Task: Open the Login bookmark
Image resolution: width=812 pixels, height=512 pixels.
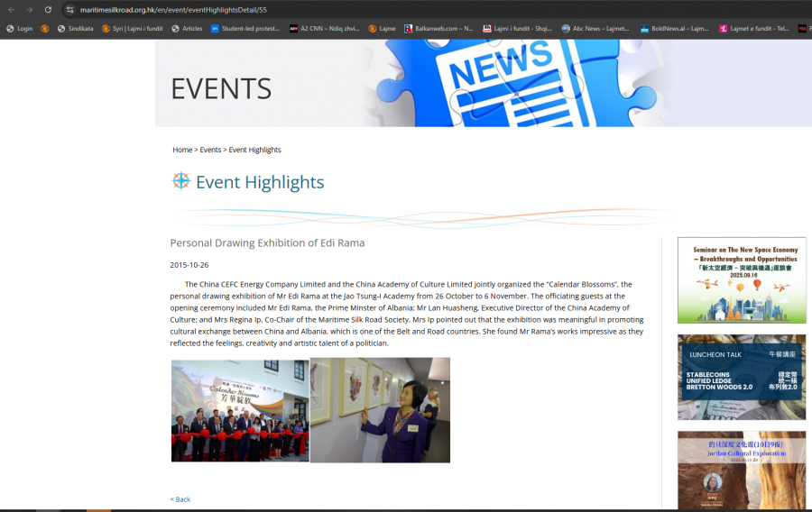Action: coord(20,29)
